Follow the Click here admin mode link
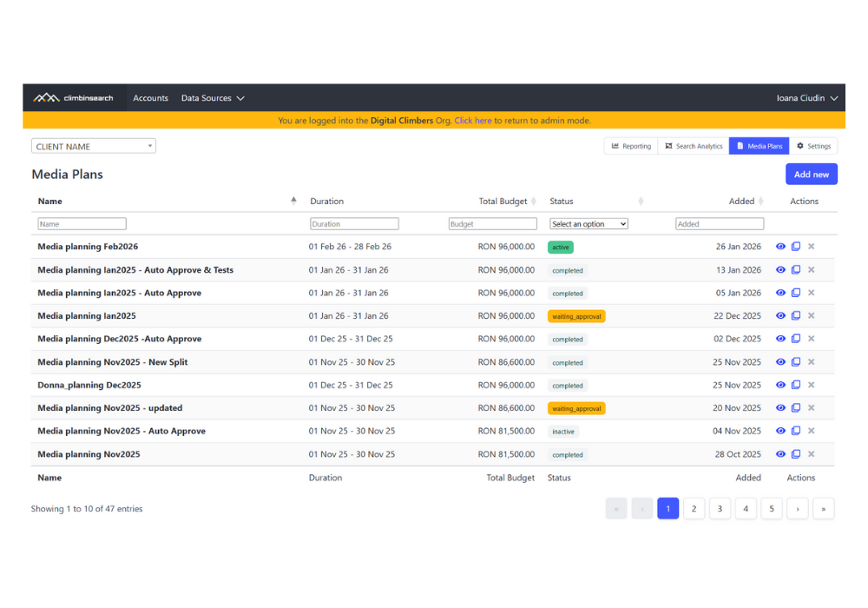Screen dimensions: 868x608 tap(473, 120)
